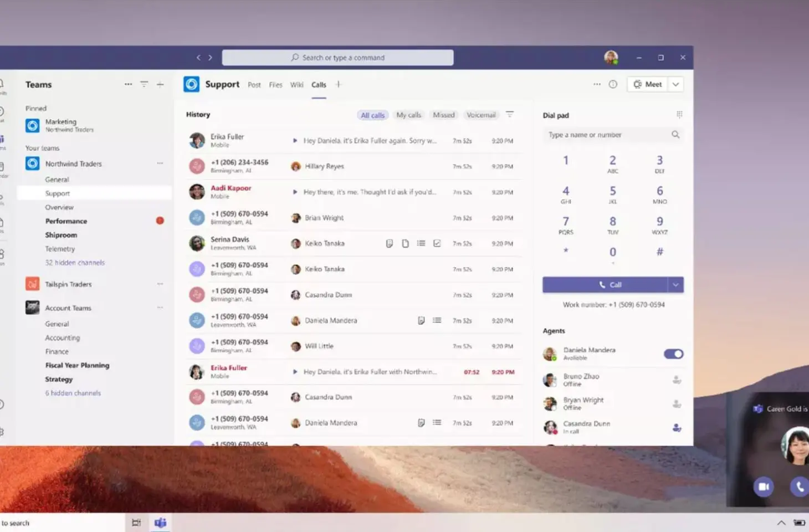Image resolution: width=809 pixels, height=532 pixels.
Task: Open Support channel more options ellipsis
Action: pyautogui.click(x=597, y=84)
